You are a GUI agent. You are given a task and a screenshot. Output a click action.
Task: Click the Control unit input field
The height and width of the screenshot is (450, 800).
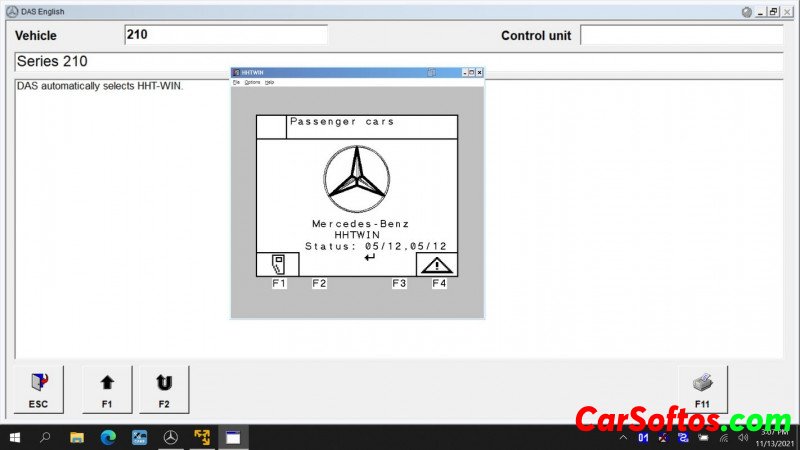click(x=680, y=35)
